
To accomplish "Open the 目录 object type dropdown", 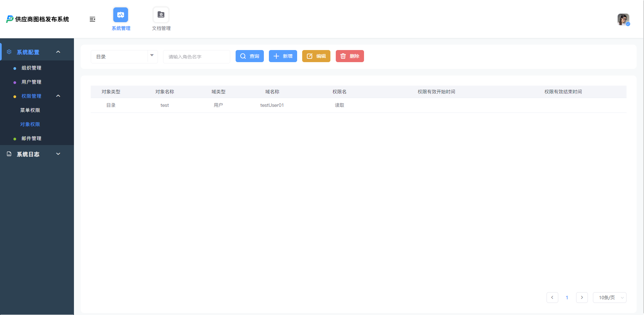I will click(124, 57).
